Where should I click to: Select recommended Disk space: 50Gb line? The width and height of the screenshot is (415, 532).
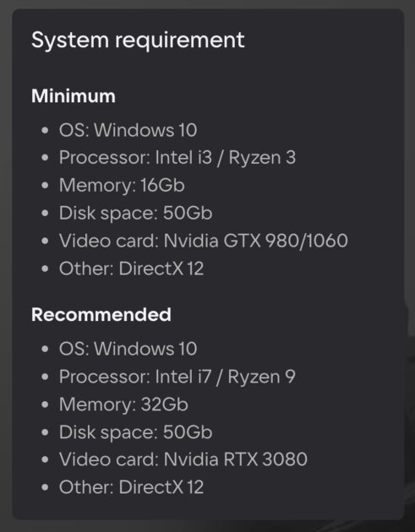click(x=136, y=432)
